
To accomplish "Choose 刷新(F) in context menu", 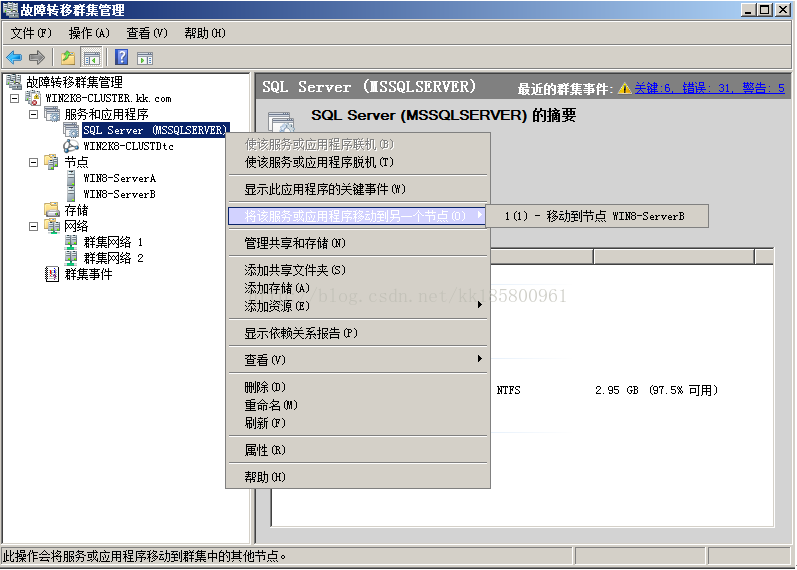I will tap(358, 423).
